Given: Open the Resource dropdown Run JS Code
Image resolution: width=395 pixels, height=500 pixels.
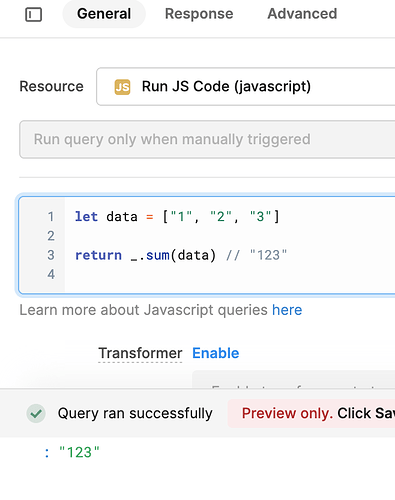Looking at the screenshot, I should coord(246,87).
